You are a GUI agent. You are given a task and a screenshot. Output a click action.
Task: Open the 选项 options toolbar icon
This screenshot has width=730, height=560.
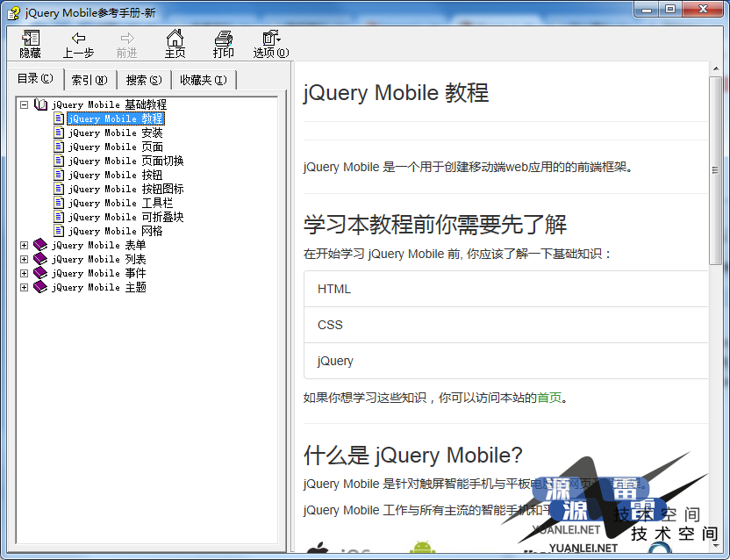[271, 38]
